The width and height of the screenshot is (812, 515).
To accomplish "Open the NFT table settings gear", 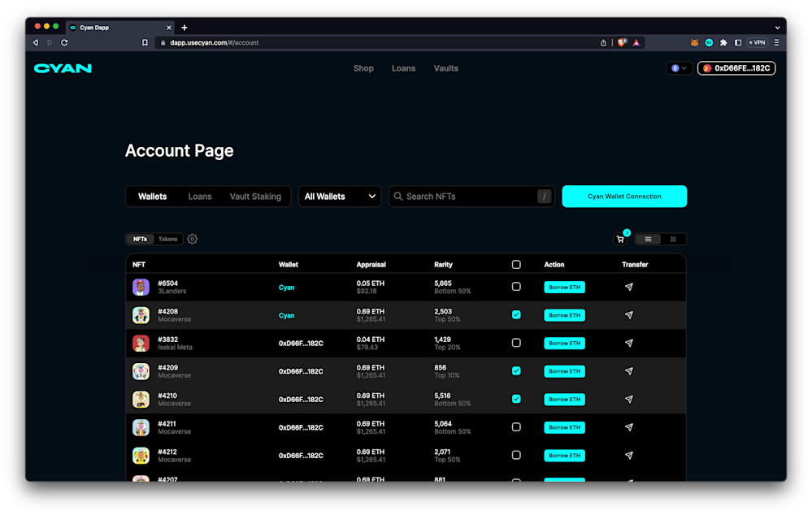I will (192, 239).
